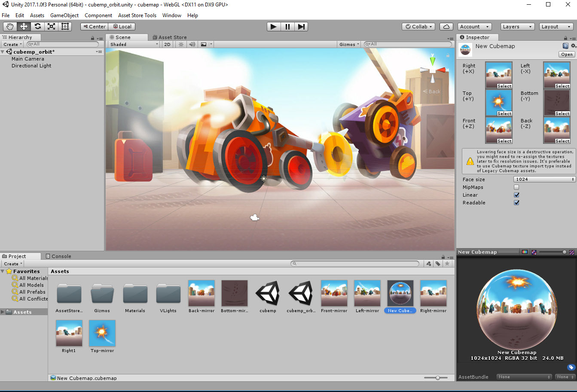Search project by type icon
Screen dimensions: 577x392
tap(429, 264)
